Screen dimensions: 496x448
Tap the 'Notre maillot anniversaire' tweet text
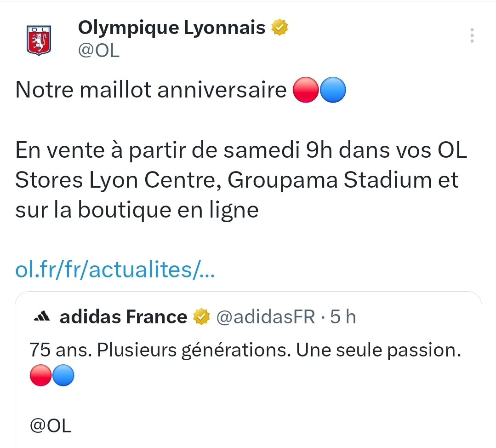click(x=151, y=90)
